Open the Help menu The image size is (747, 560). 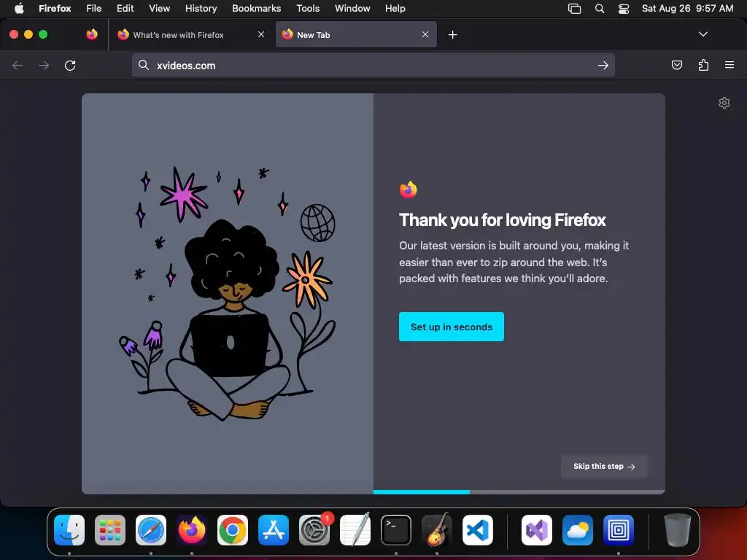[395, 8]
